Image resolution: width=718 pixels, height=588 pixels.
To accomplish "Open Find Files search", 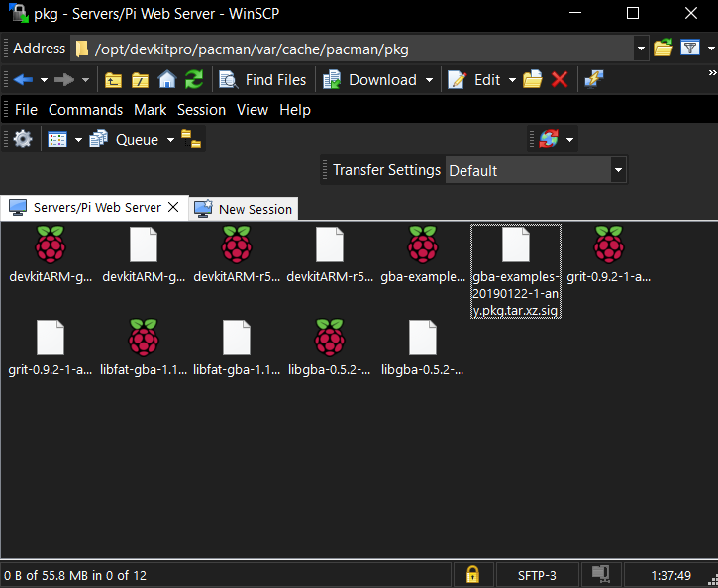I will (262, 80).
